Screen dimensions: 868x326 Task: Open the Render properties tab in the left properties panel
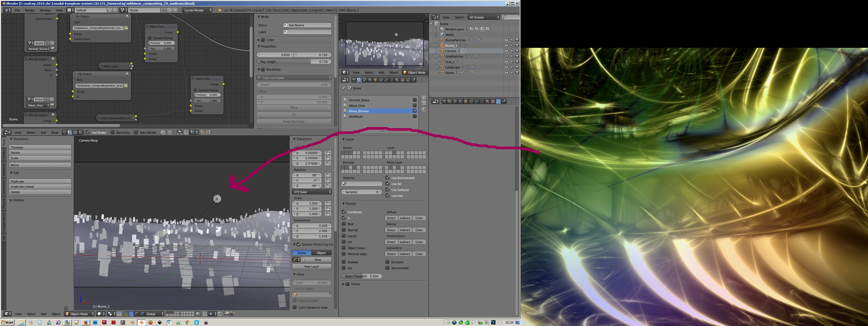click(354, 80)
